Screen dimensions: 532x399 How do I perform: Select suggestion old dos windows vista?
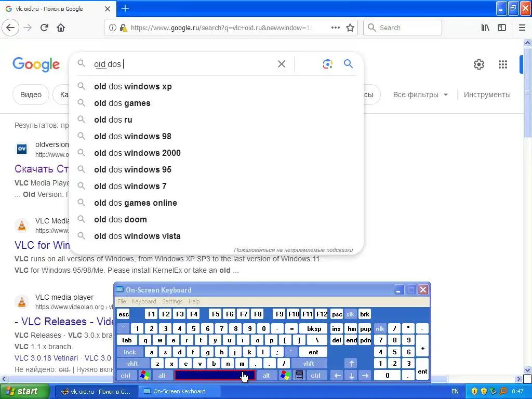pyautogui.click(x=217, y=236)
